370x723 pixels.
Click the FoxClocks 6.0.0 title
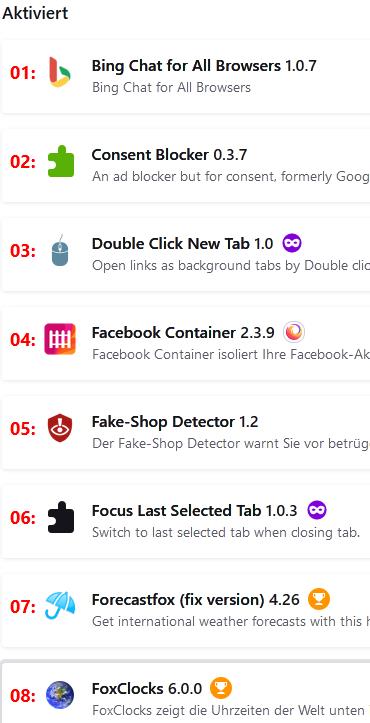tap(147, 688)
